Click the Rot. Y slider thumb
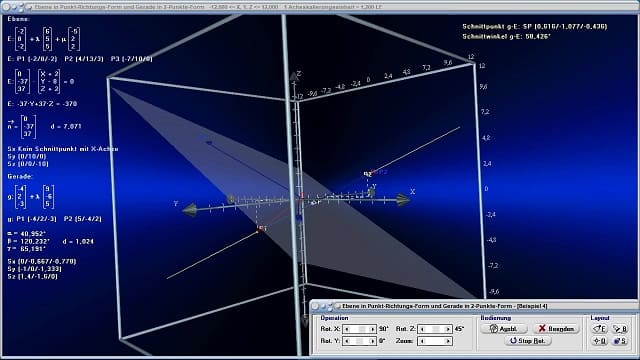640x360 pixels. [359, 341]
